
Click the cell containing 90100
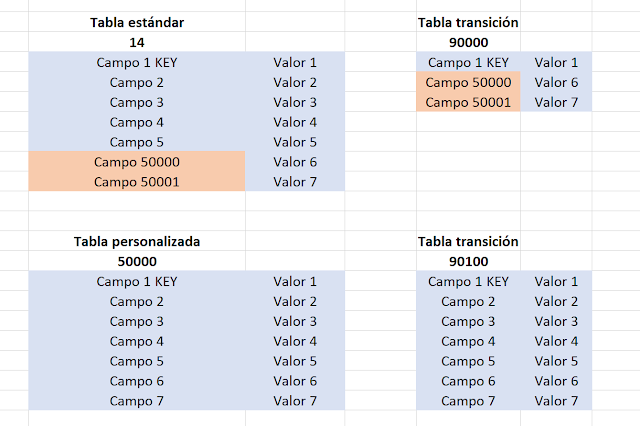click(x=468, y=261)
